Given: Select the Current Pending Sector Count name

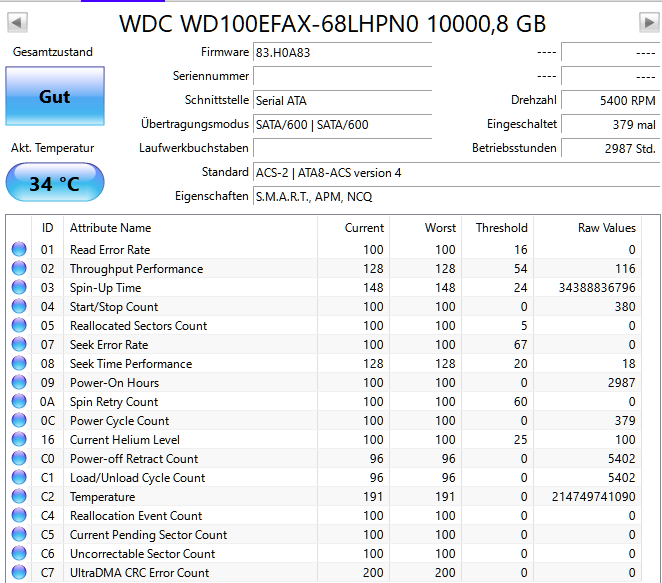Looking at the screenshot, I should 148,535.
